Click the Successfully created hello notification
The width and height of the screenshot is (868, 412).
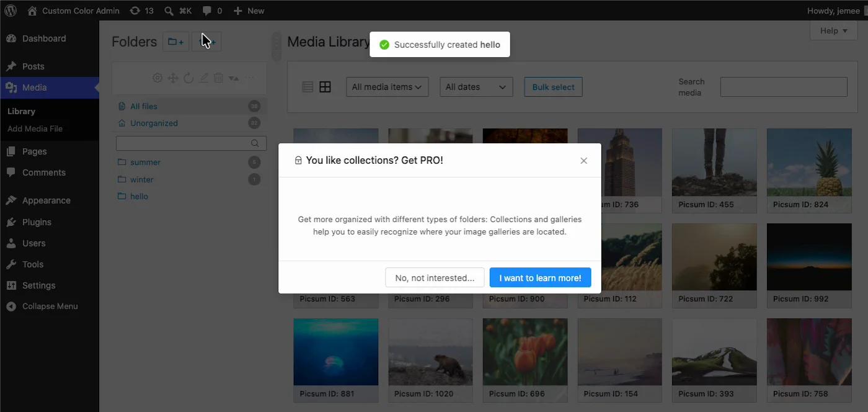pyautogui.click(x=440, y=45)
